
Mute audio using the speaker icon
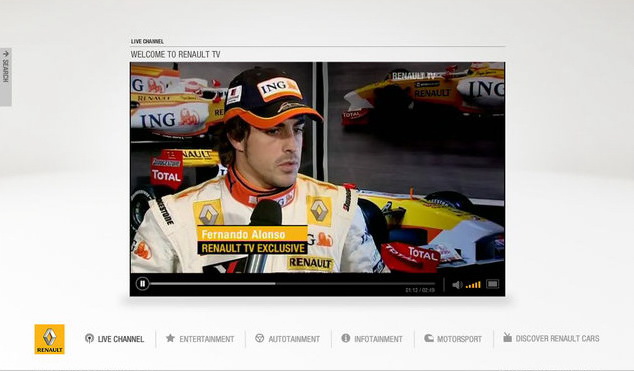coord(457,285)
